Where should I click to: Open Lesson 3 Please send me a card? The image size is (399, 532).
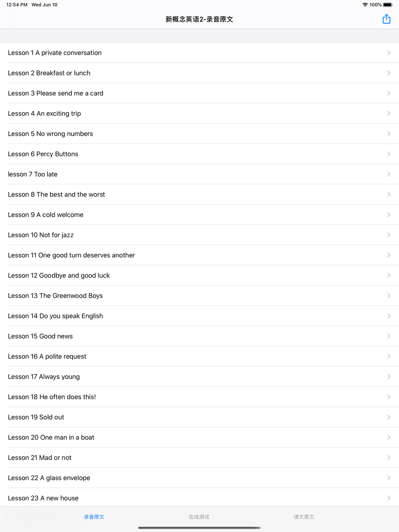click(199, 93)
